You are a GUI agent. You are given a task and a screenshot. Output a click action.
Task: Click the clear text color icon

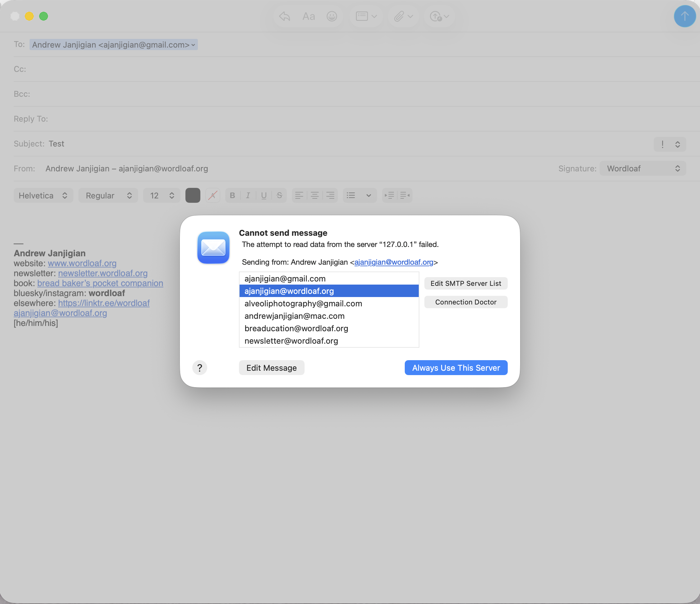tap(213, 195)
